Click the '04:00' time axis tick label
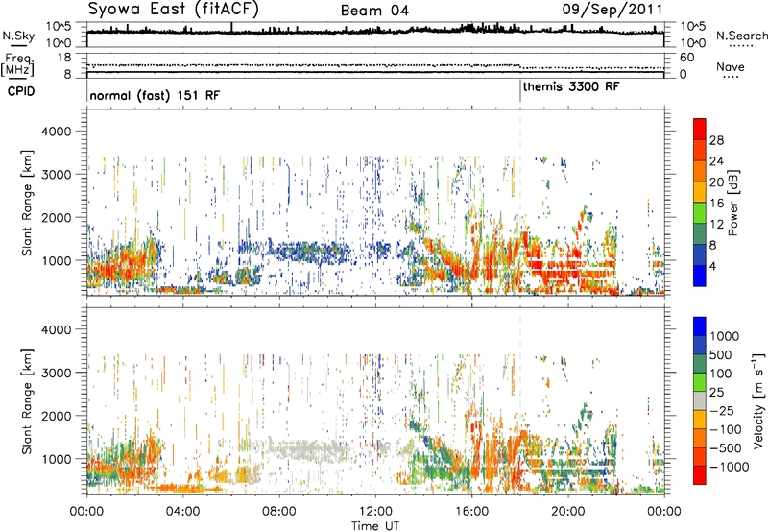The width and height of the screenshot is (768, 532). coord(182,512)
